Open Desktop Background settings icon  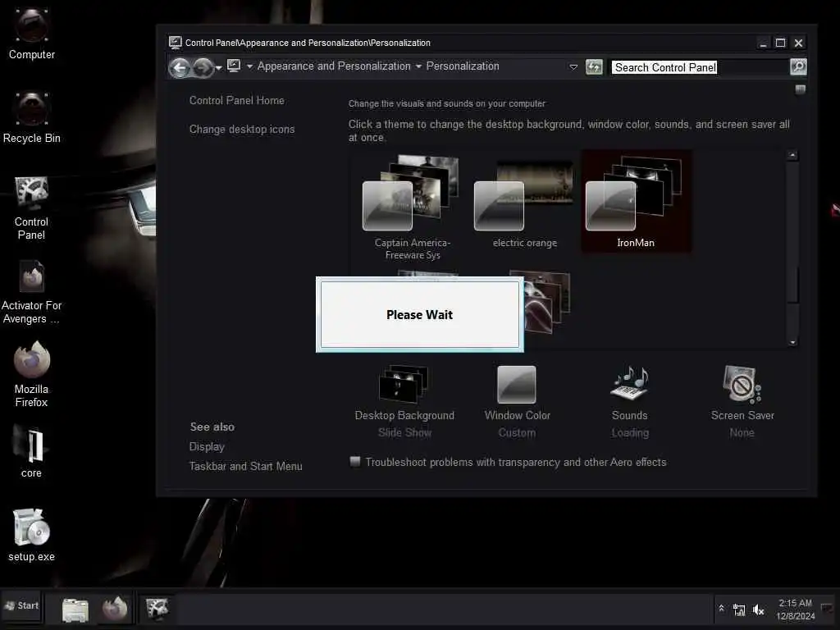[x=404, y=384]
